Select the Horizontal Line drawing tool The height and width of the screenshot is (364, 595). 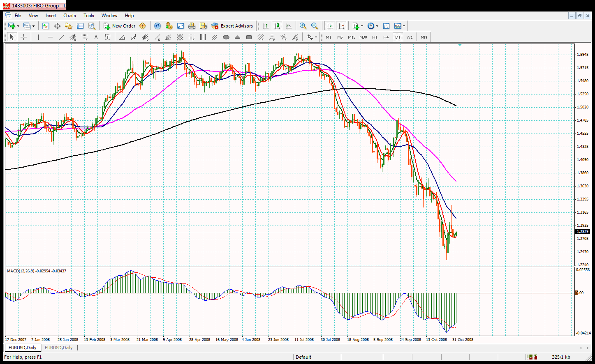50,37
